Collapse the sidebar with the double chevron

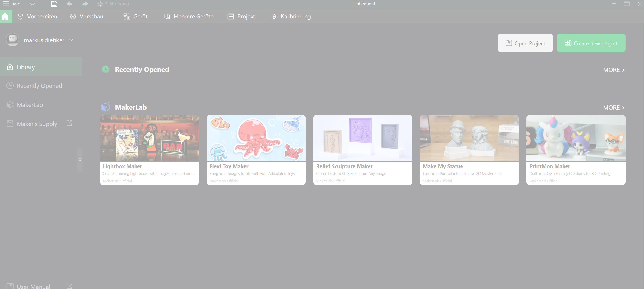pos(80,160)
